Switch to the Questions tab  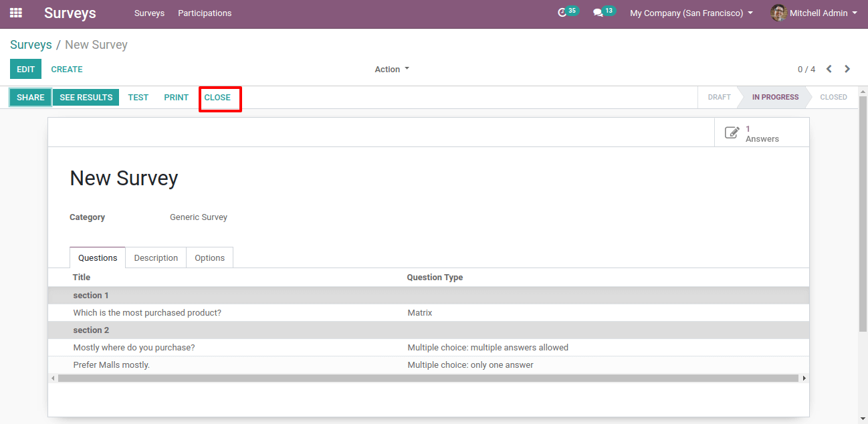98,257
